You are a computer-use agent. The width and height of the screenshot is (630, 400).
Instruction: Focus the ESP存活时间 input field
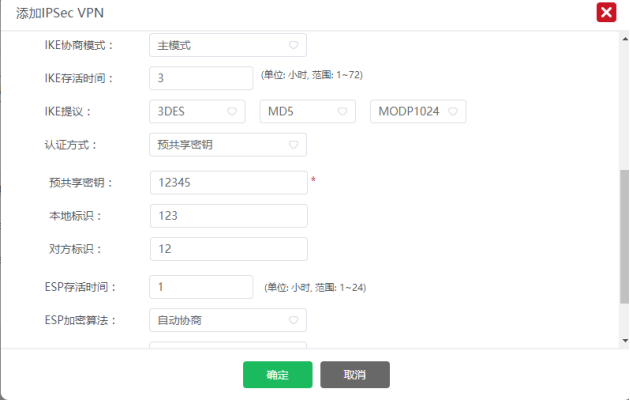(201, 287)
